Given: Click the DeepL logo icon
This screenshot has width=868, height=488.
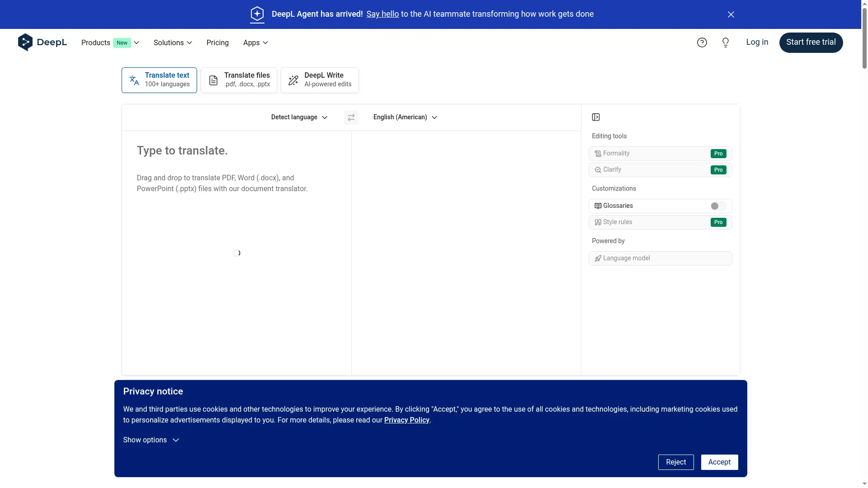Looking at the screenshot, I should point(25,42).
